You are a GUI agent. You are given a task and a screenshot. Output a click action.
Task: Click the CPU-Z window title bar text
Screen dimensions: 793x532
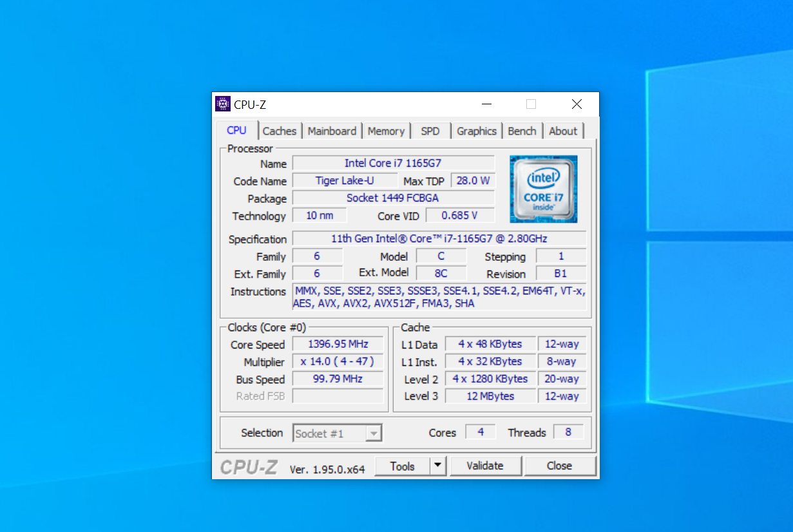250,104
